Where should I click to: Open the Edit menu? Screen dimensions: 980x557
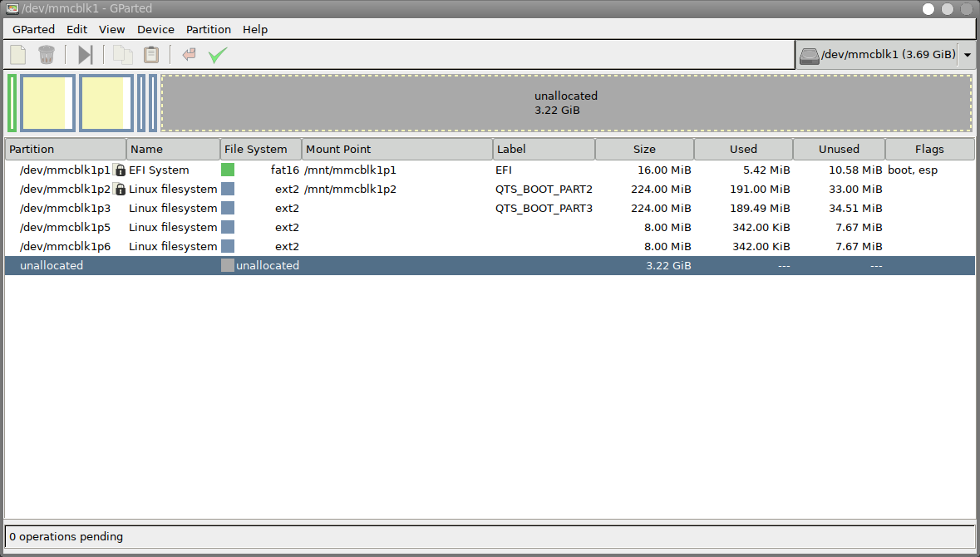pos(76,29)
